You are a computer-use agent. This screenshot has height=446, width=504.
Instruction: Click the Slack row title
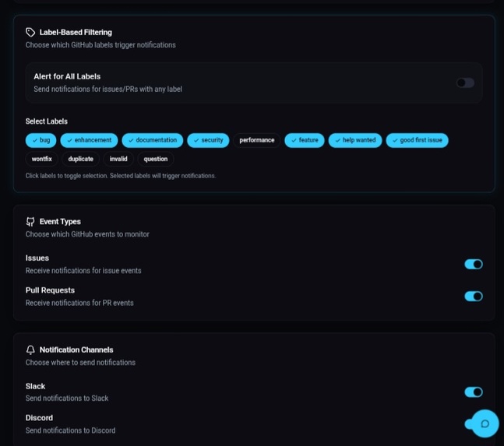click(x=35, y=386)
